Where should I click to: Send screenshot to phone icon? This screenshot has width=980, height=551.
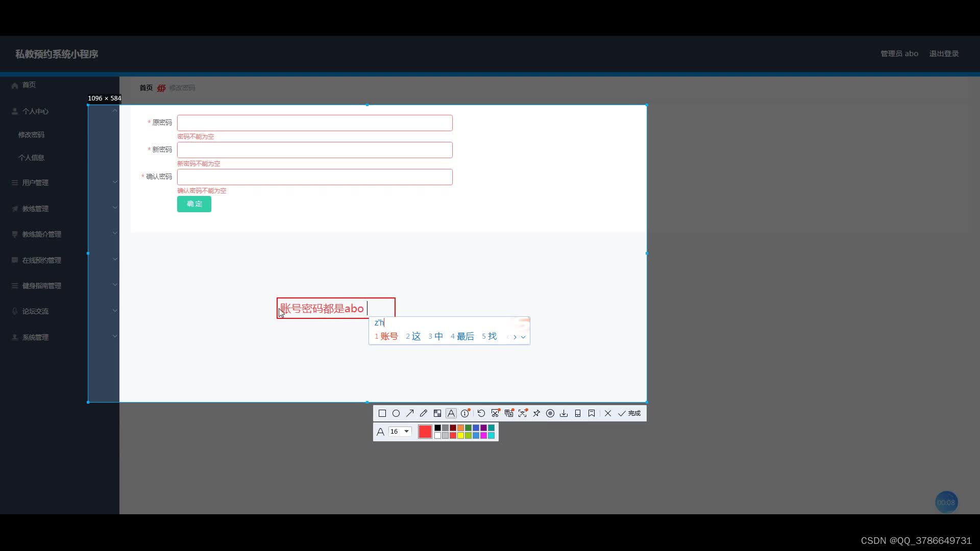[x=578, y=414]
